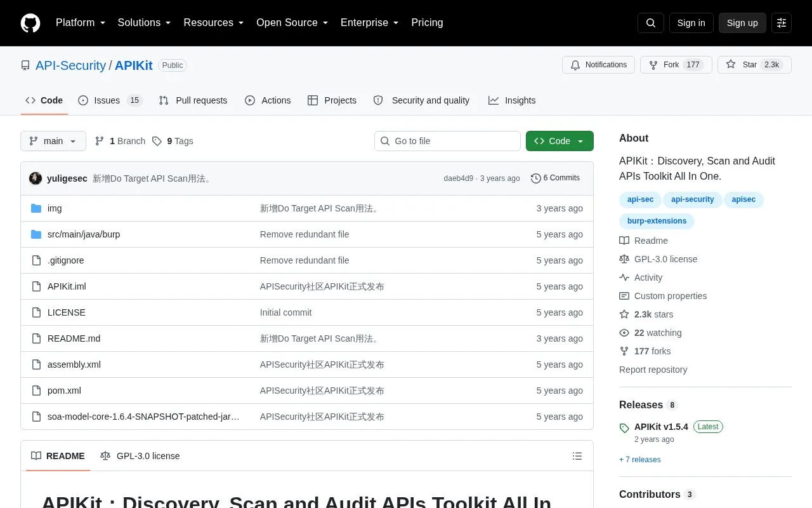
Task: Click the GitHub logo icon
Action: pos(30,23)
